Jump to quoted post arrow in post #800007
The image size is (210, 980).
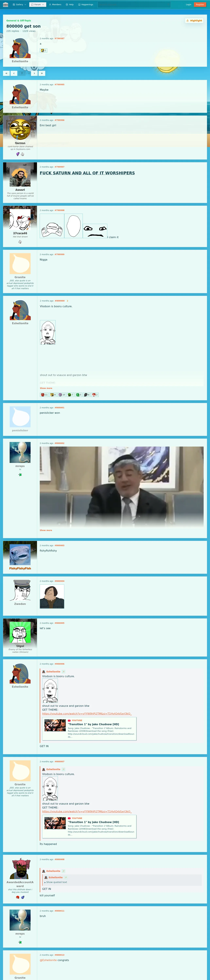(63, 769)
